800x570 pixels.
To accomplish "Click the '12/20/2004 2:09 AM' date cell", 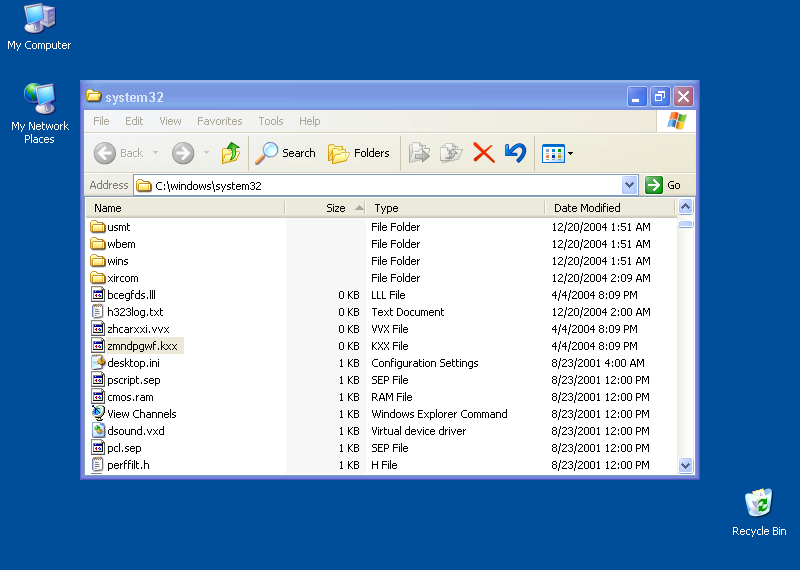I will [601, 278].
